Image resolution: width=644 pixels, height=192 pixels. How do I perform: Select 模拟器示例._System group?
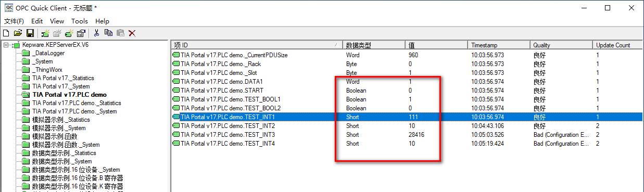pos(58,128)
